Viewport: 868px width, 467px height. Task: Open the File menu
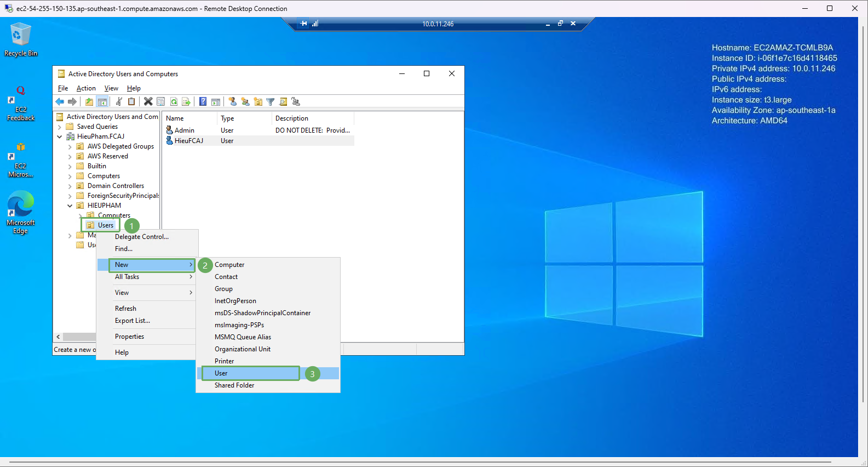click(x=63, y=88)
